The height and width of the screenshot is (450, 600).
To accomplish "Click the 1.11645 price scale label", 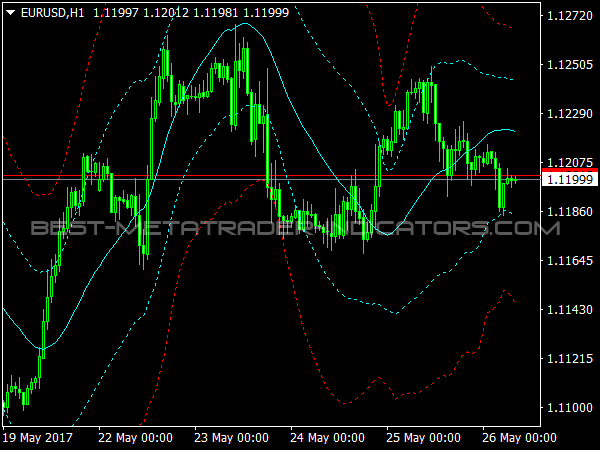I will (570, 261).
